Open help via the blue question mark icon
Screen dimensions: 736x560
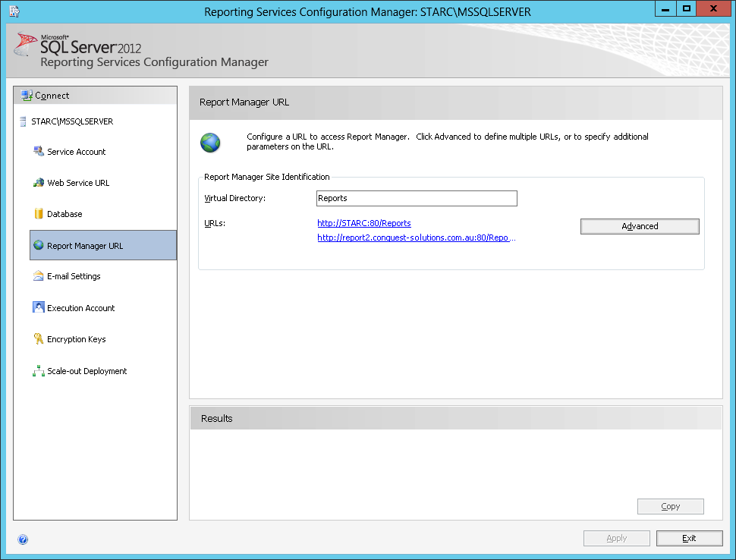coord(23,540)
